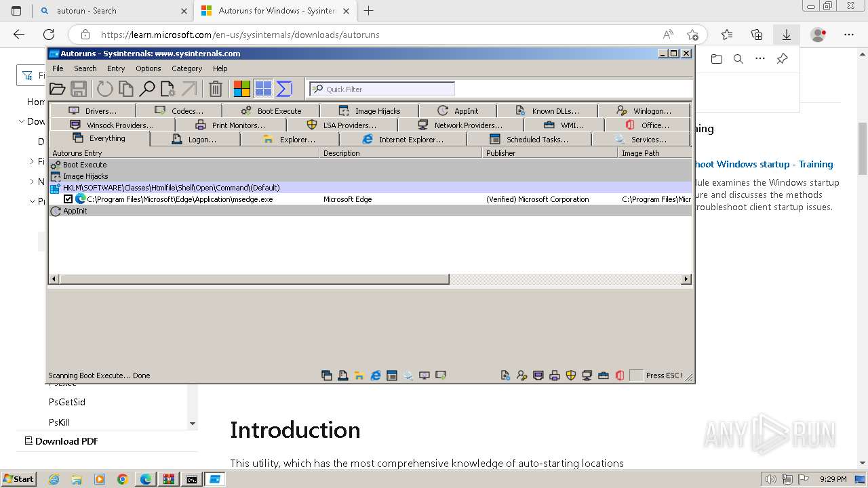Switch to the Services tab
The height and width of the screenshot is (488, 868).
tap(641, 139)
